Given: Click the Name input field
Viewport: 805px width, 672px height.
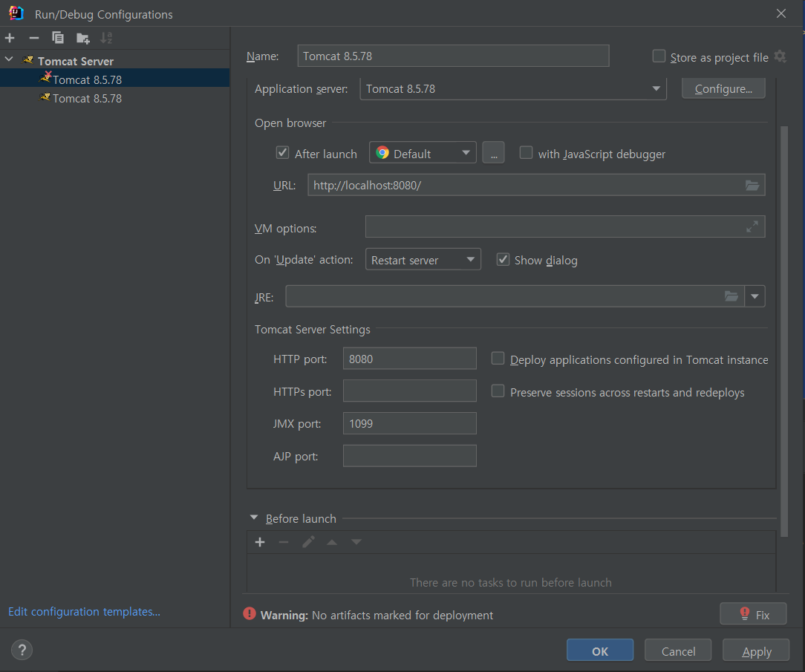Looking at the screenshot, I should click(x=453, y=56).
